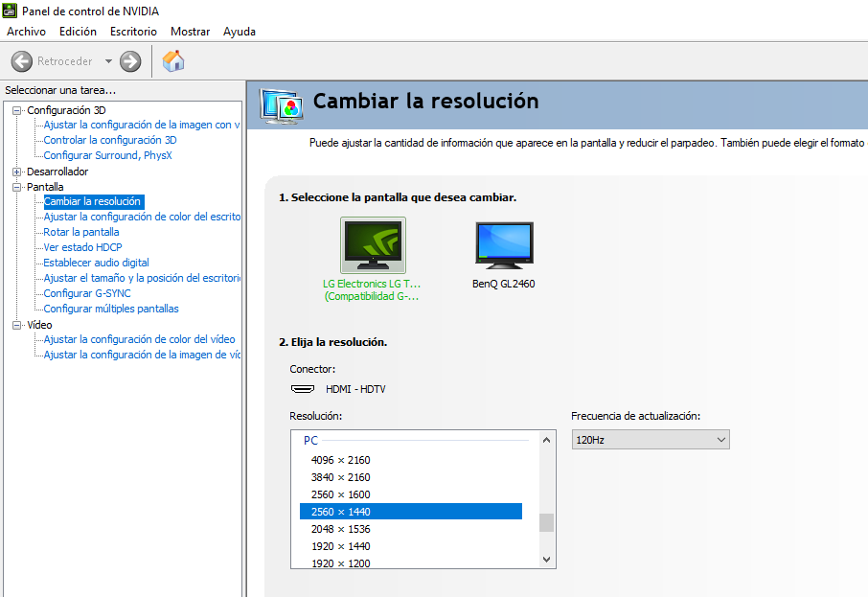Click the resolution list scrollbar thumb
868x597 pixels.
point(547,523)
